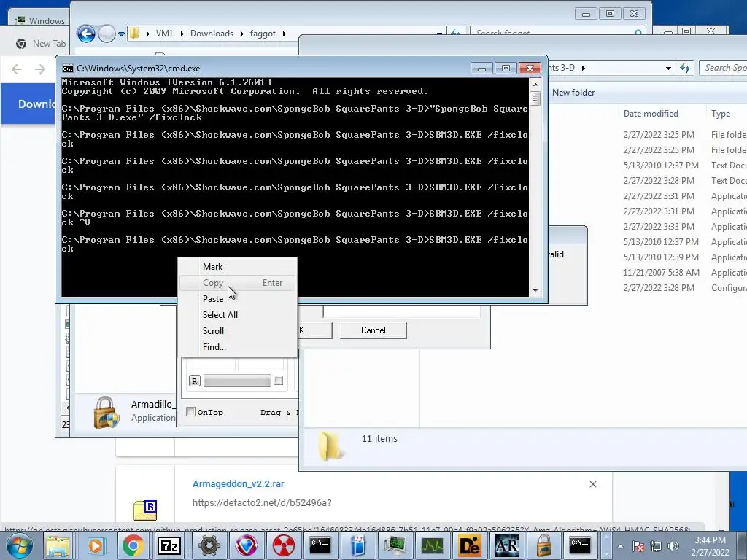Click the cmd window scrollbar thumb
The image size is (747, 560).
[535, 98]
